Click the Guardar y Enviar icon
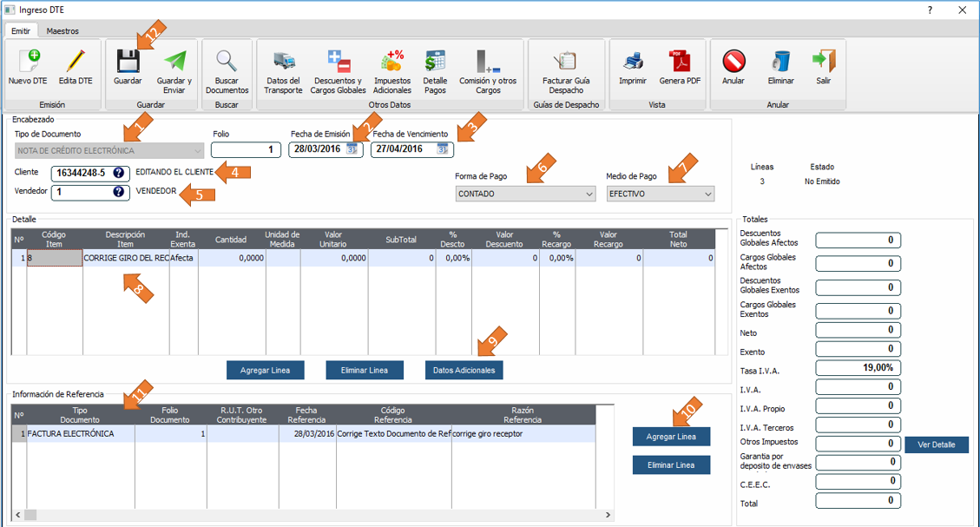The height and width of the screenshot is (527, 980). [x=174, y=62]
